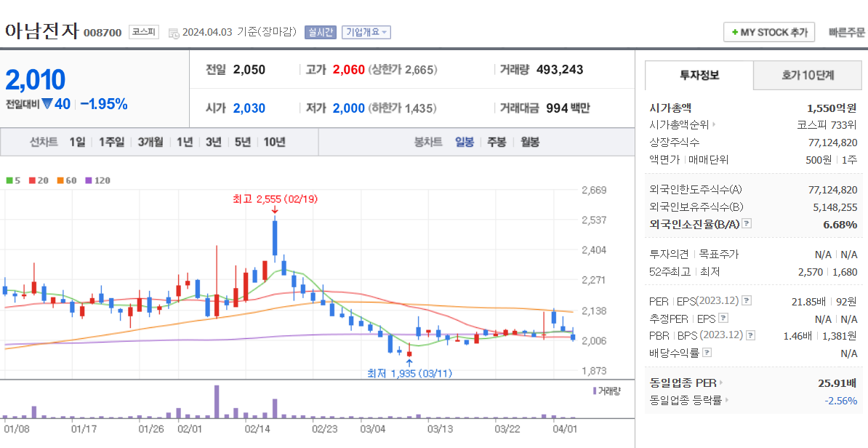Select the 1주일 line chart range
Screen dimensions: 868x448
pos(112,143)
